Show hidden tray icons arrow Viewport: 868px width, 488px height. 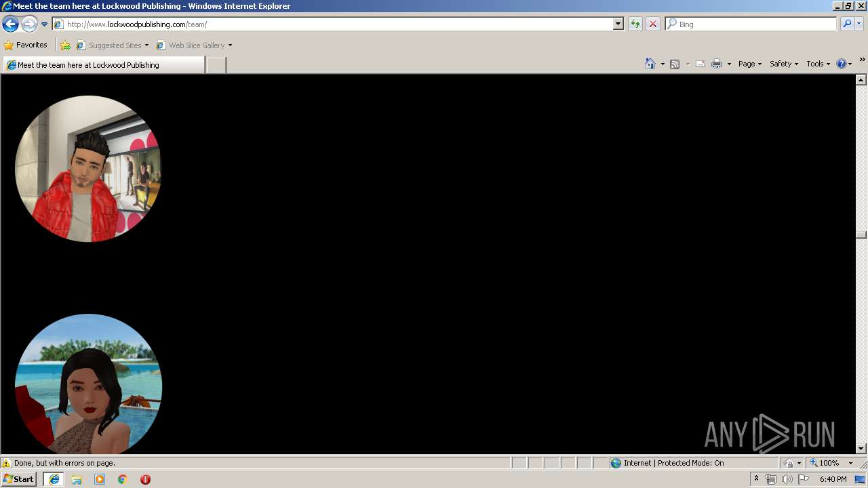click(757, 479)
